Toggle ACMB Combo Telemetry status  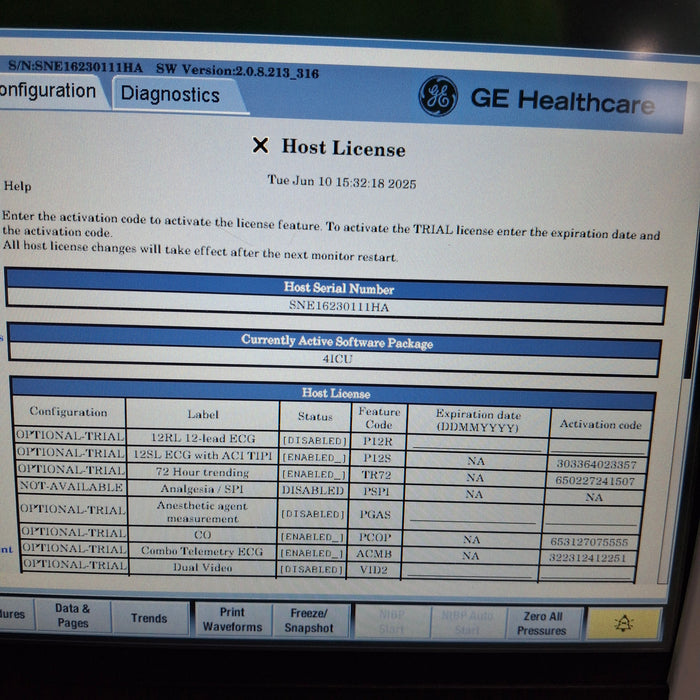point(312,554)
